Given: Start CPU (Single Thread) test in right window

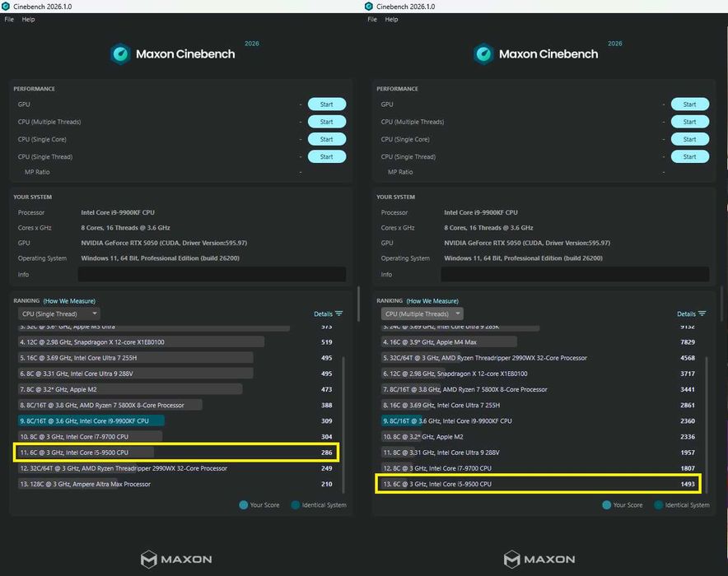Looking at the screenshot, I should coord(690,156).
